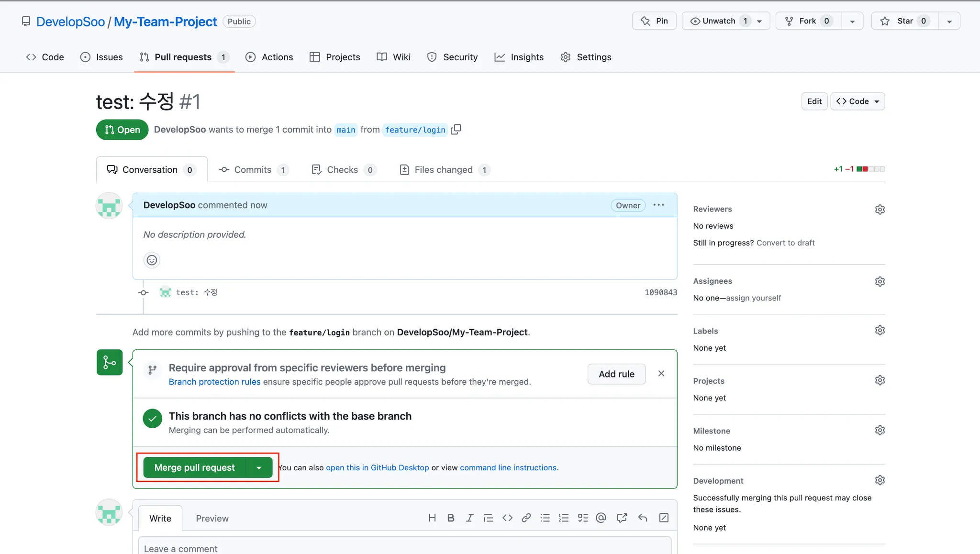The height and width of the screenshot is (554, 980).
Task: Click the bold formatting icon
Action: tap(451, 518)
